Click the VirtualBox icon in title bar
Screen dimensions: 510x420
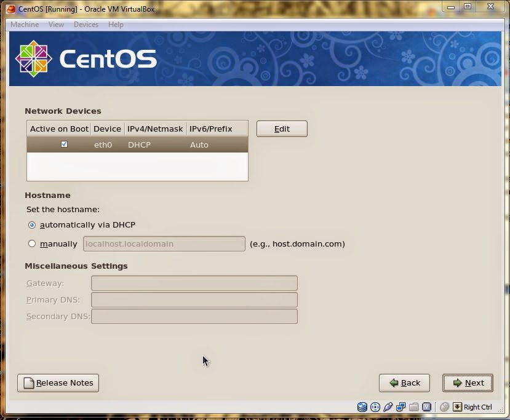pyautogui.click(x=11, y=9)
